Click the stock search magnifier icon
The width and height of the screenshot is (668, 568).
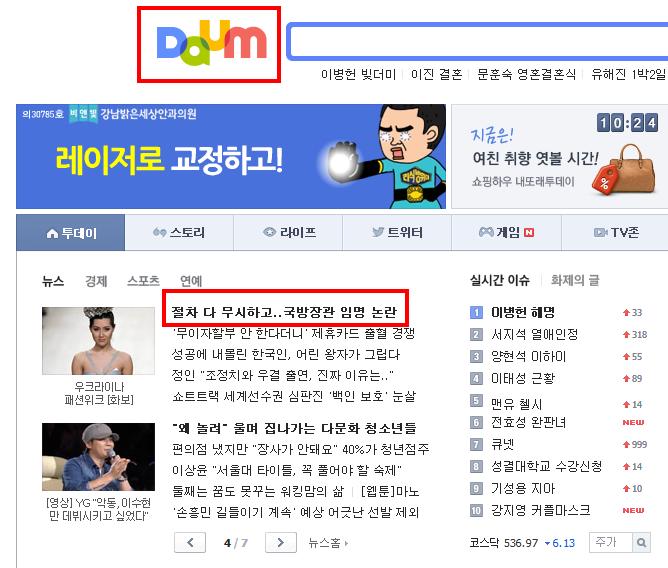[x=641, y=542]
